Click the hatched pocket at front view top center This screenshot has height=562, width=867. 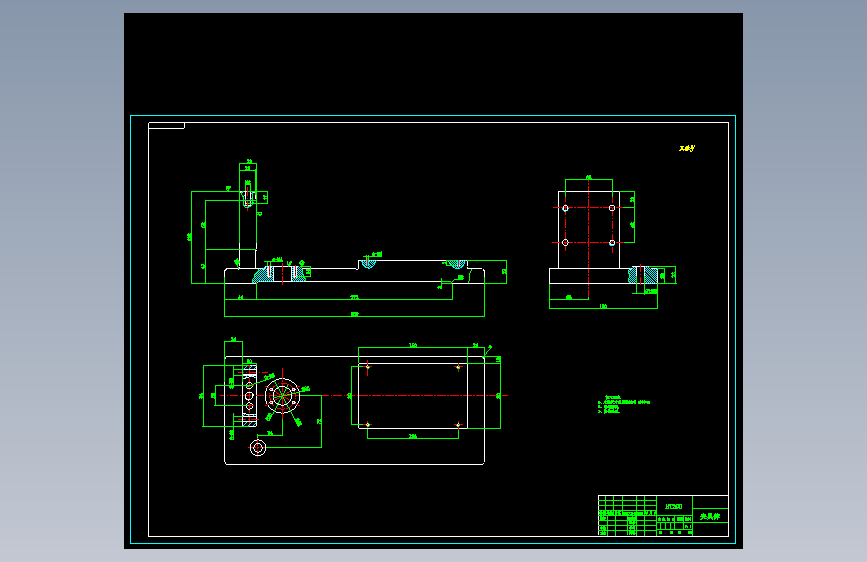(x=368, y=264)
